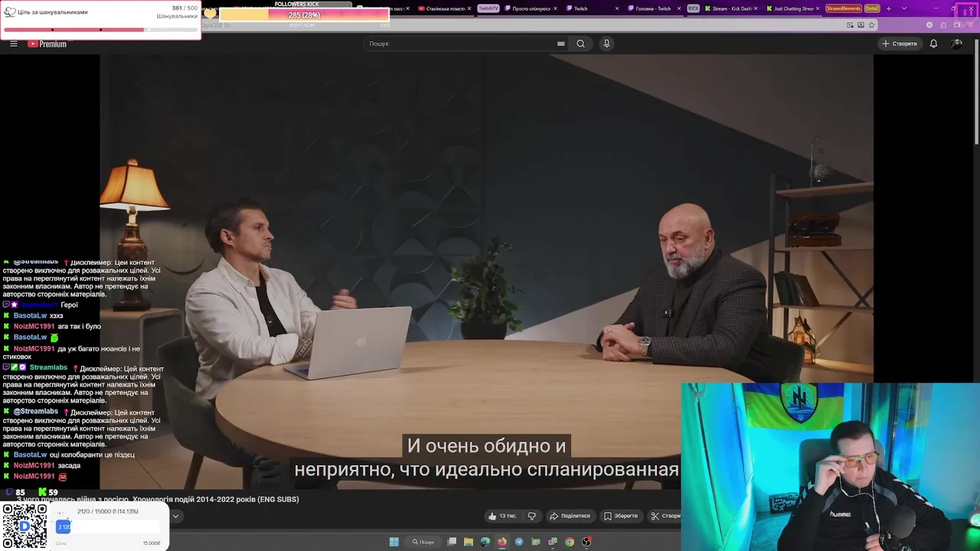
Task: Click the 'FOLLOWERS KICK' 285 (28%) progress bar
Action: (x=304, y=15)
